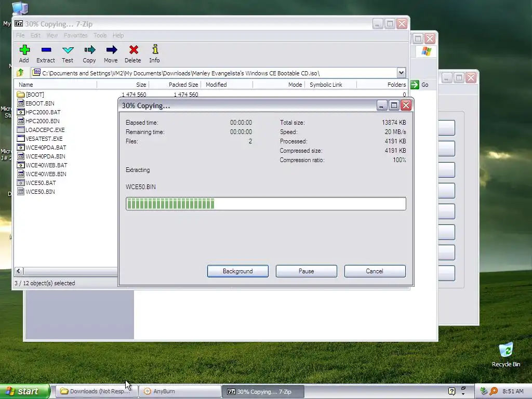
Task: Minimize the 30% Copying progress dialog
Action: tap(382, 105)
